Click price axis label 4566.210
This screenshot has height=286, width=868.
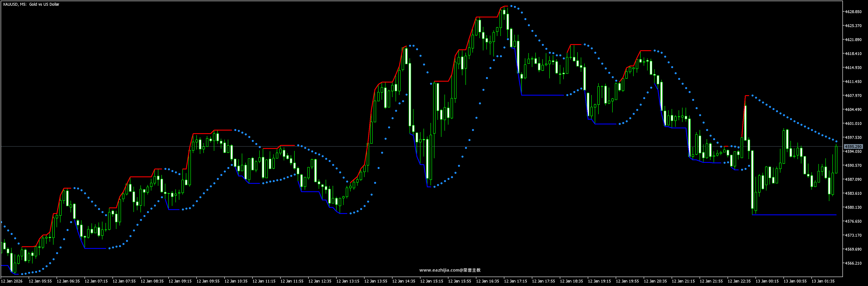853,264
